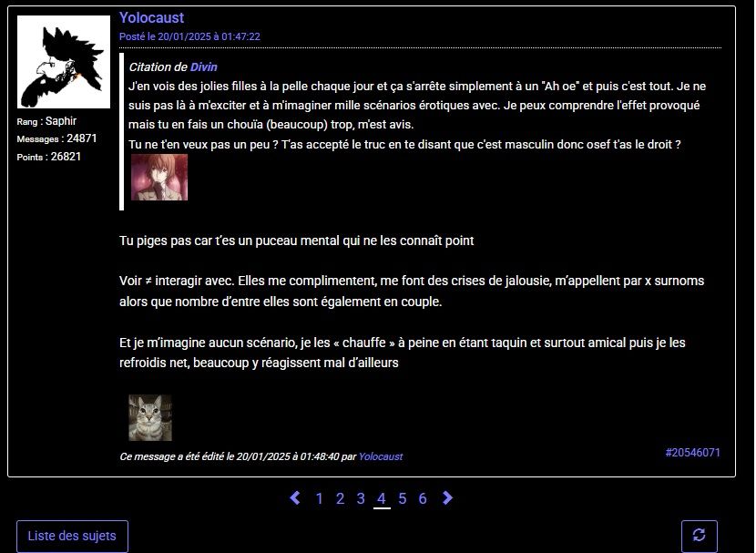Click the quoted line 'Tu ne t'en veux pas un peu ?'
Viewport: 756px width, 553px height.
[404, 144]
